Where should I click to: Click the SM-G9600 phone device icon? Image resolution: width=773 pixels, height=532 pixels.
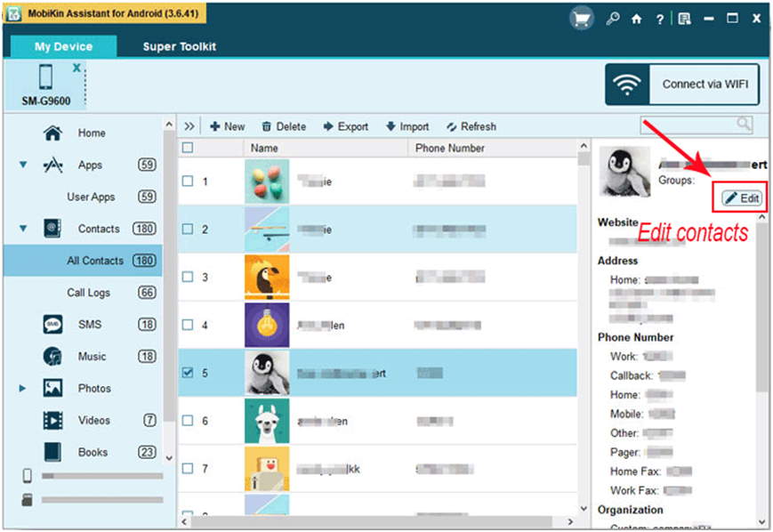coord(45,78)
